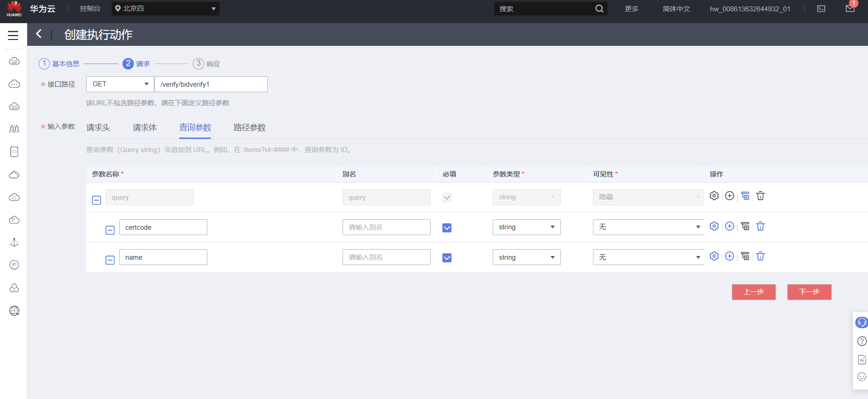Open the cloud shell terminal icon
Screen dimensions: 868x399
(x=821, y=9)
